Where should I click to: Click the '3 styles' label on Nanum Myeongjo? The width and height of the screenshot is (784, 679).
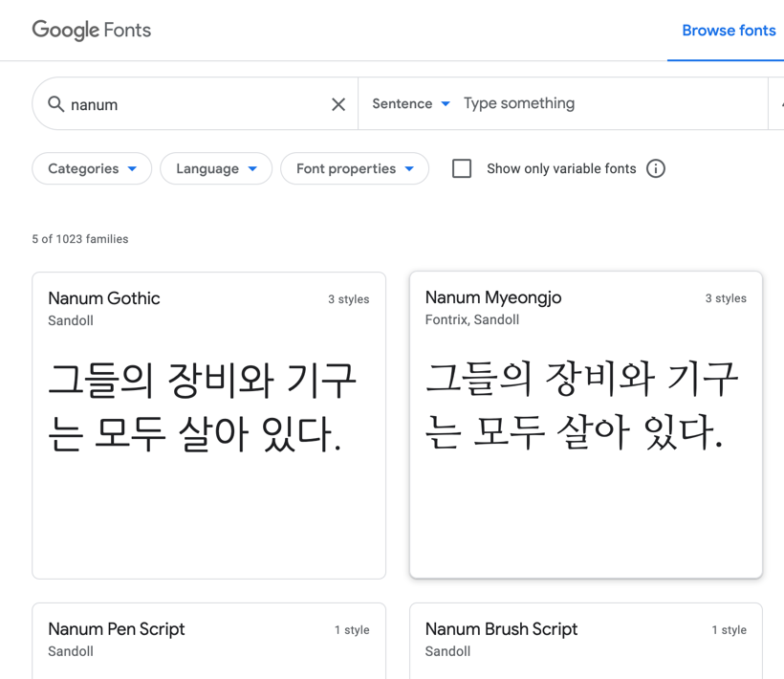[x=726, y=298]
